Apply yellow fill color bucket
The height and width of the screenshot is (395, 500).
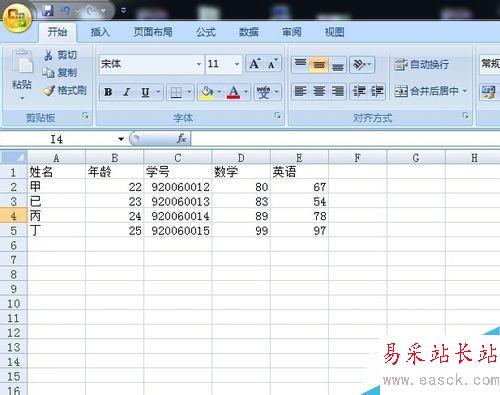tap(207, 92)
